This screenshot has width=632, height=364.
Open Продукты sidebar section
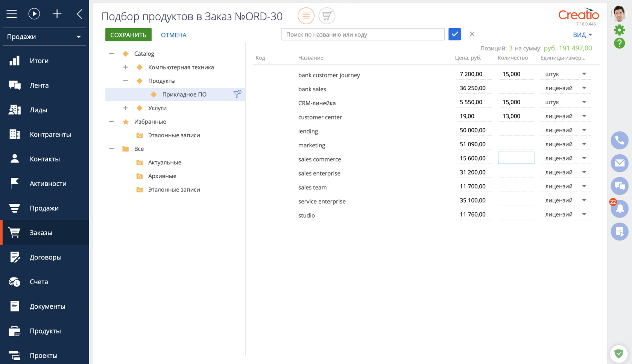coord(44,331)
